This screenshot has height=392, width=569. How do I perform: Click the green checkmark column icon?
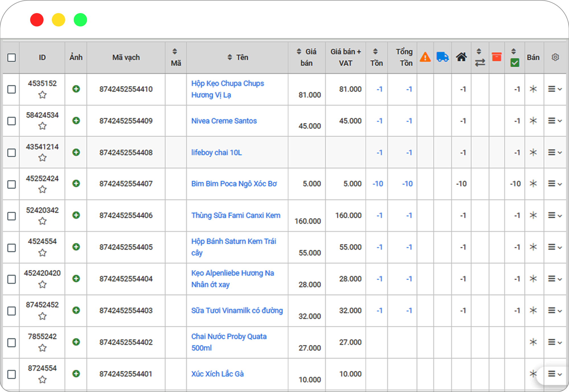[x=514, y=62]
